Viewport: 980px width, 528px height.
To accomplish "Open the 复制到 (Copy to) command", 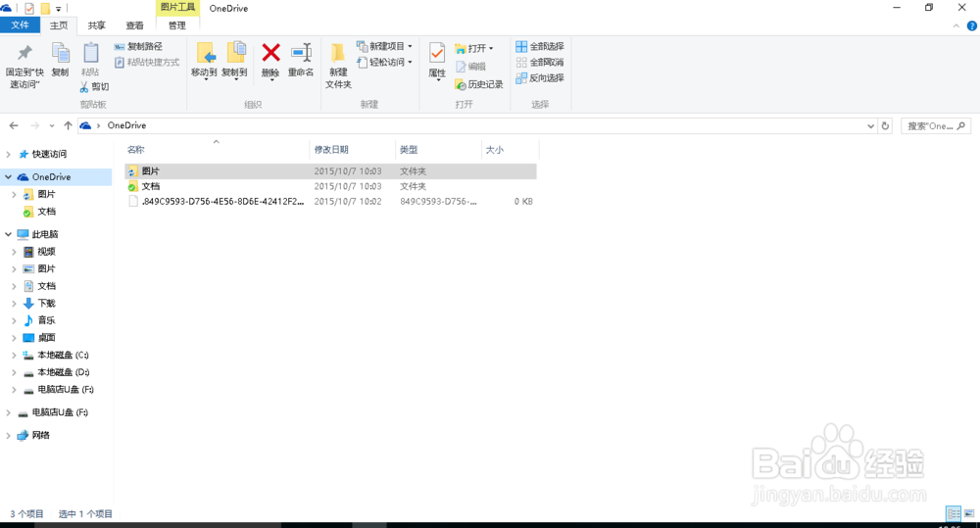I will 235,61.
